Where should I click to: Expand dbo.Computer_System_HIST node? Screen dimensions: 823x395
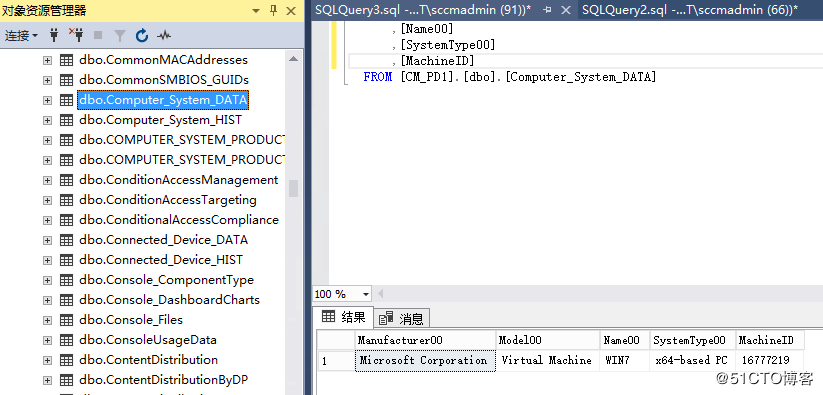[47, 120]
